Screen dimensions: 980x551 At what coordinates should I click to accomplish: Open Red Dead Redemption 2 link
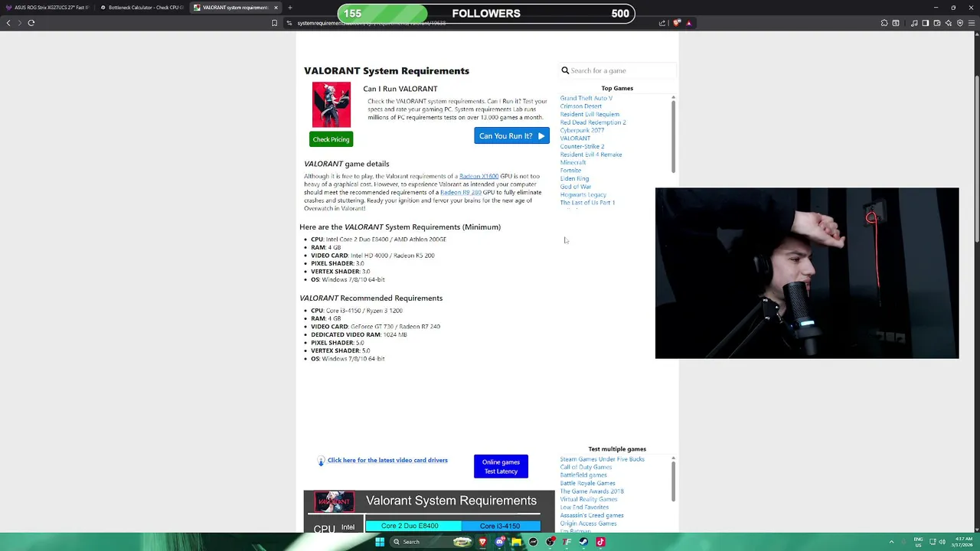tap(593, 122)
